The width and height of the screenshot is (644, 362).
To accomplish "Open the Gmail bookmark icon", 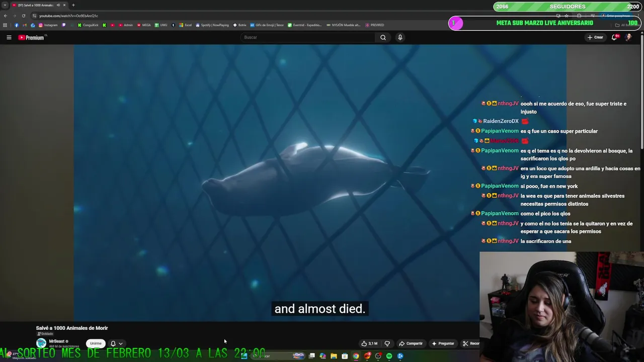I will (25, 25).
